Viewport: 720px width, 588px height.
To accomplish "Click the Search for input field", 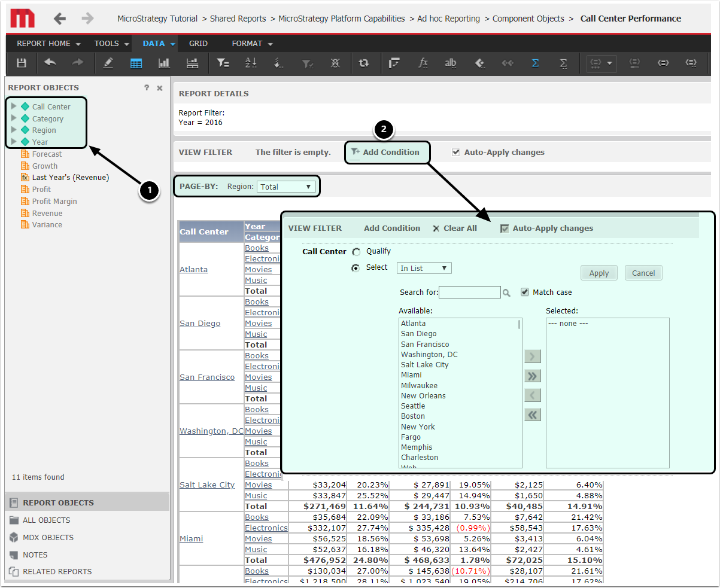I will pyautogui.click(x=469, y=292).
